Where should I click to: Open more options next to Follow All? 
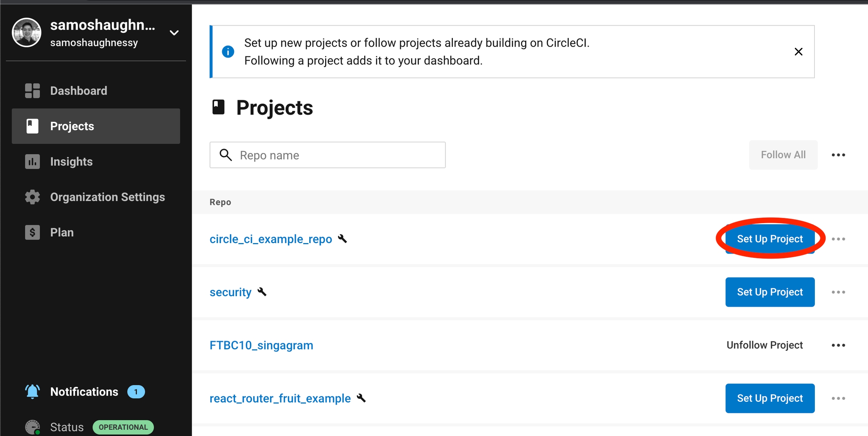coord(838,155)
